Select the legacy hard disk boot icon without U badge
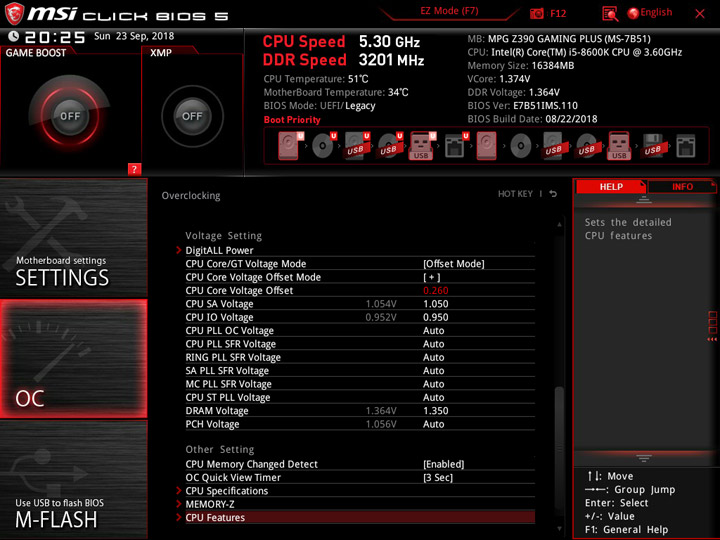 click(486, 146)
